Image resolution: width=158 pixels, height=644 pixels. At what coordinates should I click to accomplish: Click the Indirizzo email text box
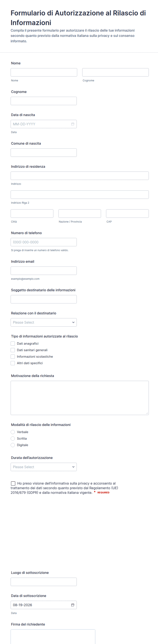click(x=44, y=271)
